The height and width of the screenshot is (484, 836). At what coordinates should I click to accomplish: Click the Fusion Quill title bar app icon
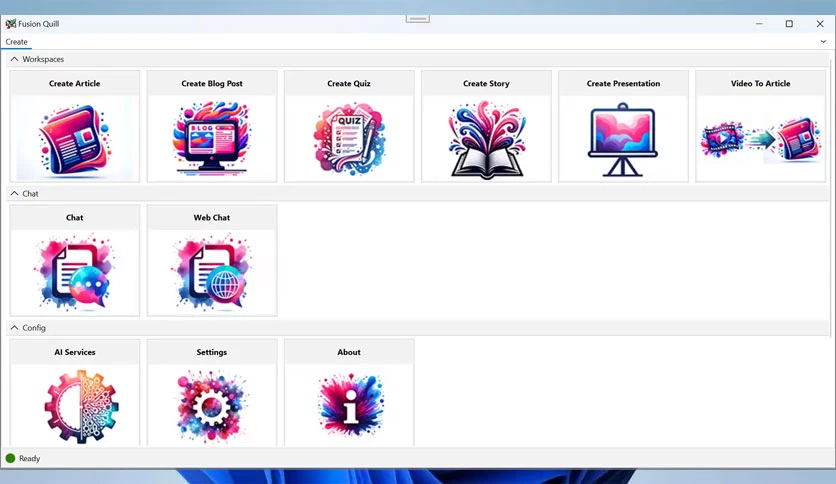pos(11,23)
